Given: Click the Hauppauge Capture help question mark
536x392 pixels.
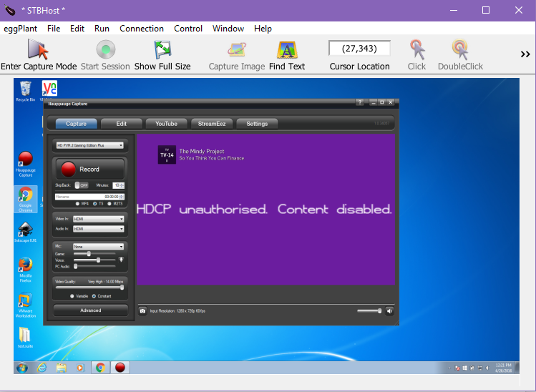Looking at the screenshot, I should (360, 102).
